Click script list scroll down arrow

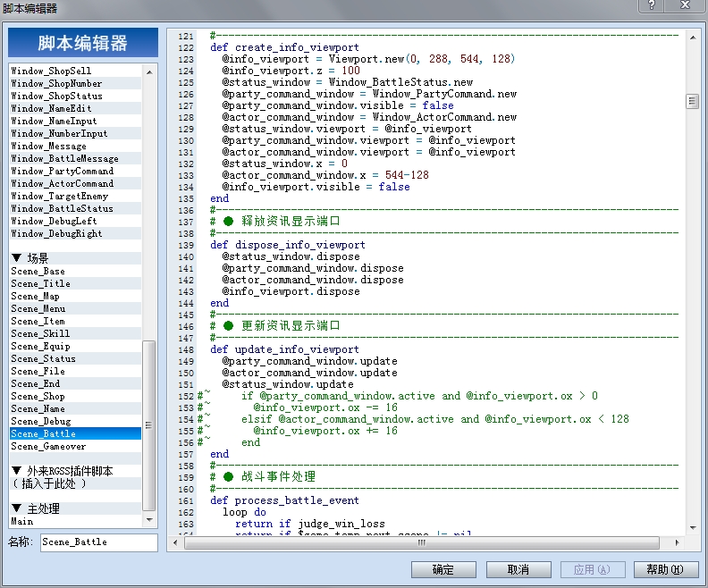(x=149, y=520)
